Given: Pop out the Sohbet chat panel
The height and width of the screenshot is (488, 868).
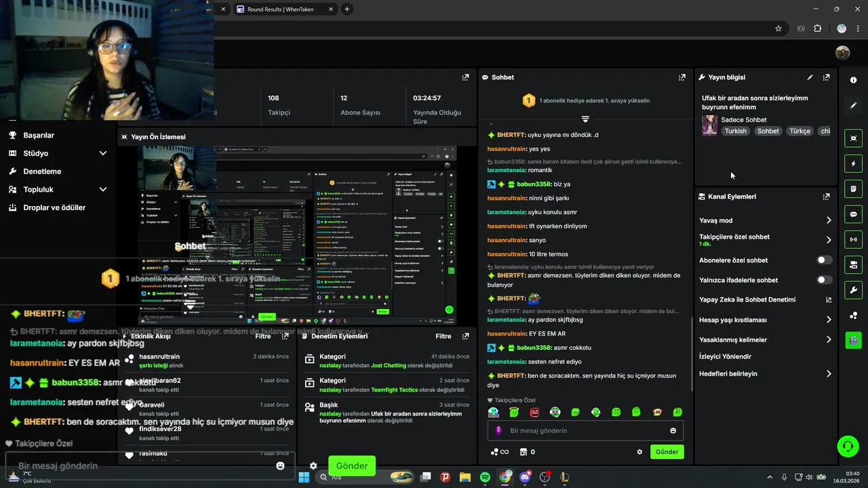Looking at the screenshot, I should [x=682, y=77].
